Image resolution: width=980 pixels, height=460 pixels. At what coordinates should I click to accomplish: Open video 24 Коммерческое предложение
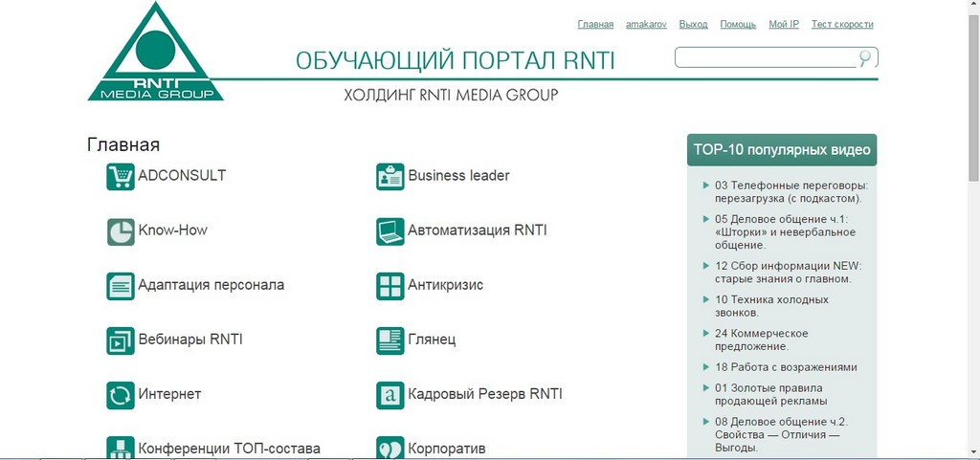(761, 340)
